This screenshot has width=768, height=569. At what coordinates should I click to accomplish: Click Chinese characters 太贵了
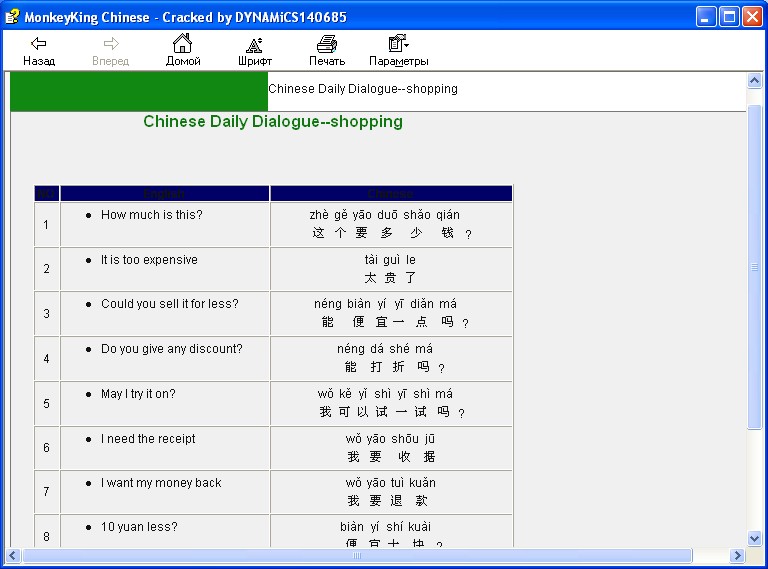[390, 278]
